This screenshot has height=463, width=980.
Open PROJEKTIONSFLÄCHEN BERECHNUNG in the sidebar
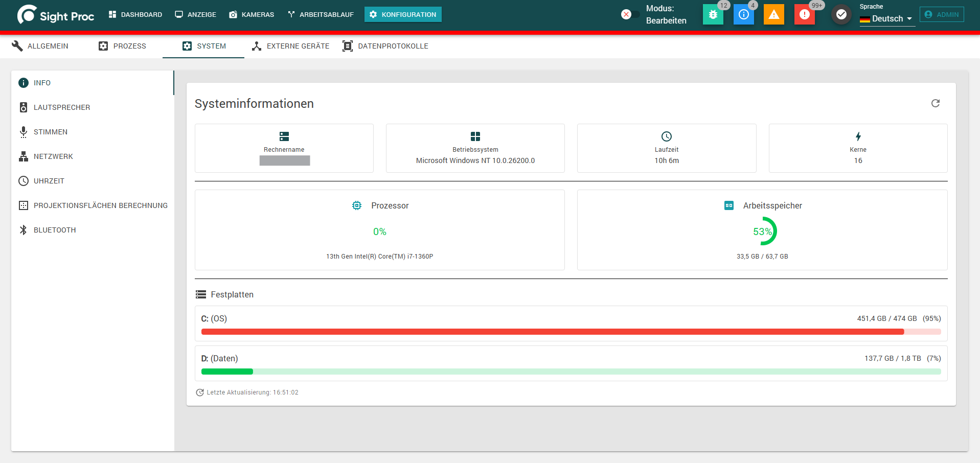tap(93, 205)
